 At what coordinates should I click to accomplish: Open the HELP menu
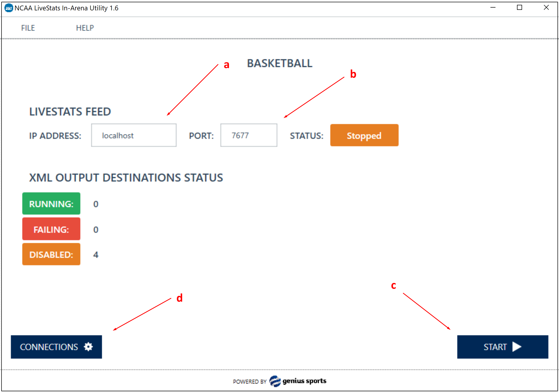coord(85,28)
